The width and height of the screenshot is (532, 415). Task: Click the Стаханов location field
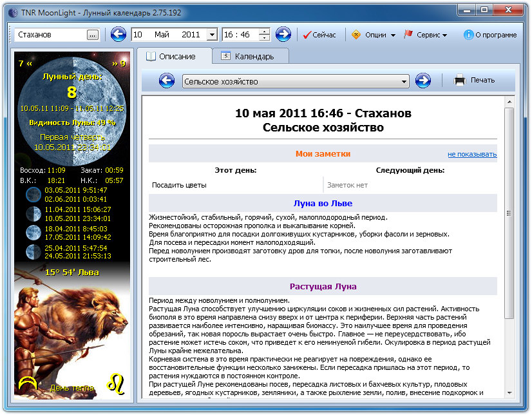[50, 35]
